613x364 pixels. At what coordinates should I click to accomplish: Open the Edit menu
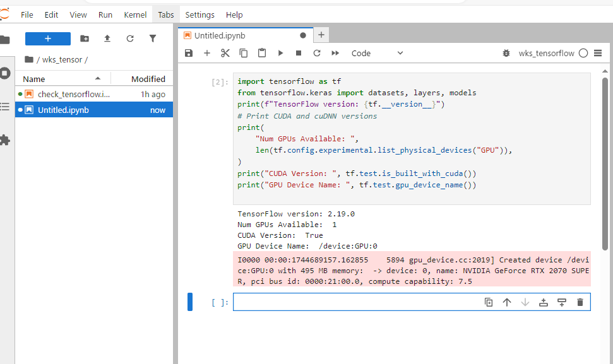pos(51,15)
